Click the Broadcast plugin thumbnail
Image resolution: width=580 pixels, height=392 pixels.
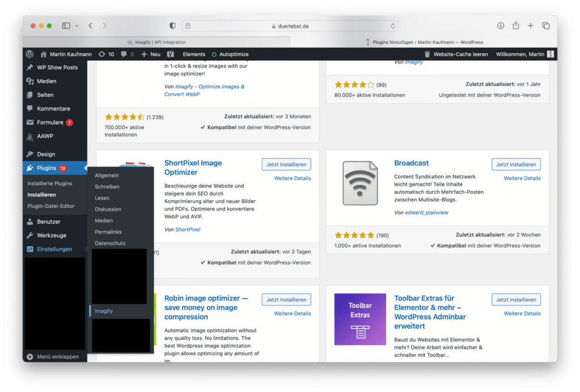(360, 184)
